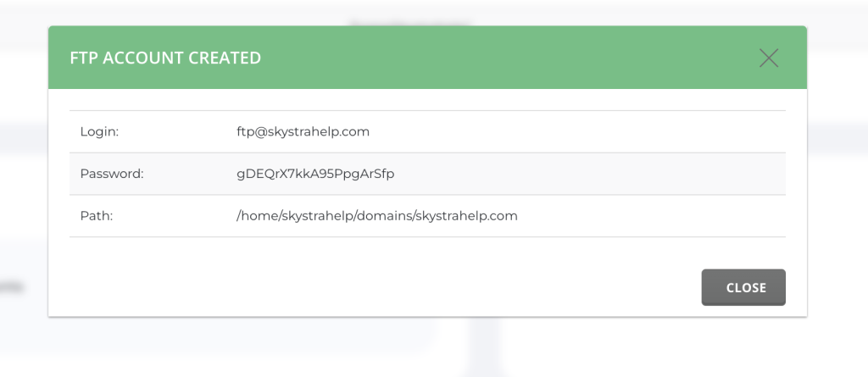
Task: Select the generated password text
Action: [x=315, y=174]
